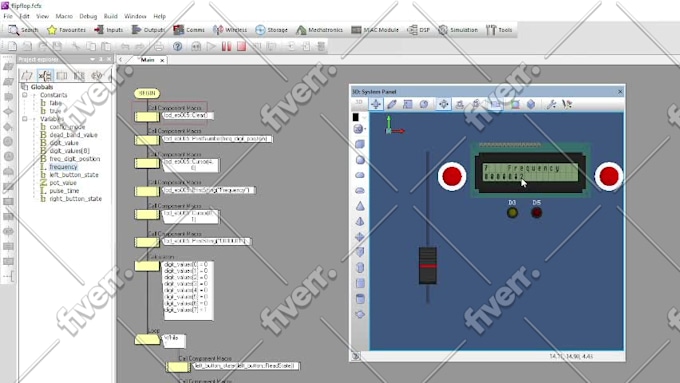Screen dimensions: 680x383
Task: Open the Outputs component menu
Action: coord(148,29)
